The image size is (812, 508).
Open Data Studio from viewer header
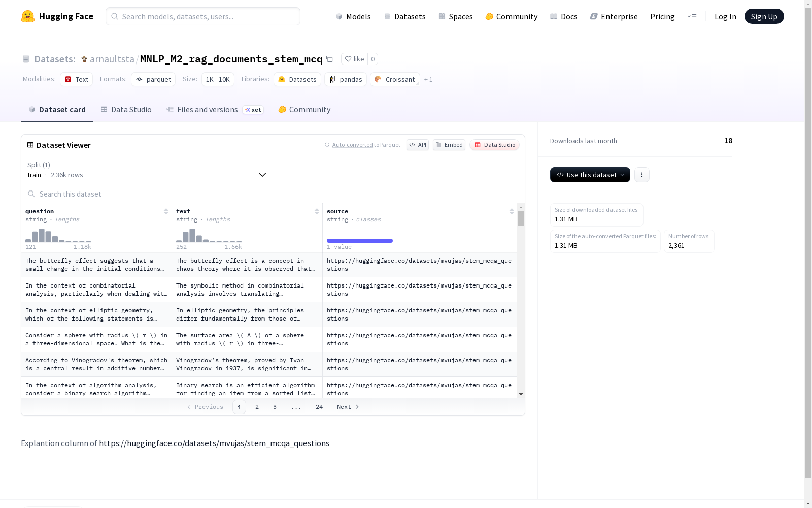coord(495,145)
